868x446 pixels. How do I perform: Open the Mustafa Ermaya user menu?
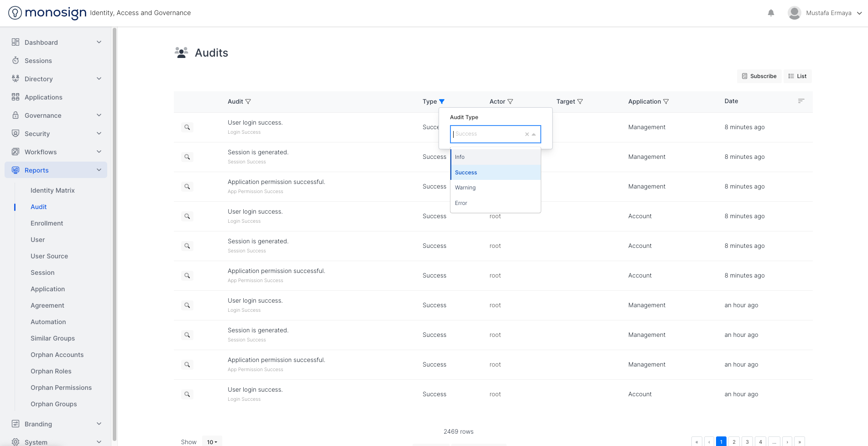(828, 13)
